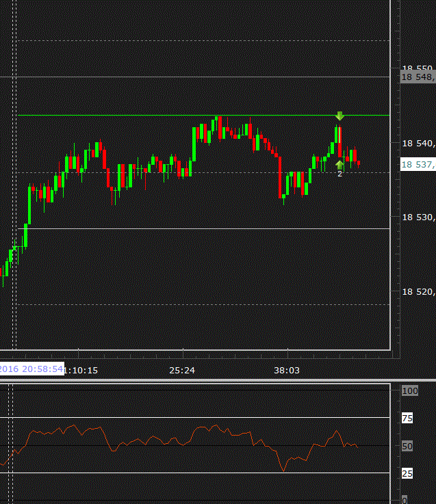Click the 20:58:54 crosshair time label
This screenshot has width=436, height=504.
pos(32,369)
